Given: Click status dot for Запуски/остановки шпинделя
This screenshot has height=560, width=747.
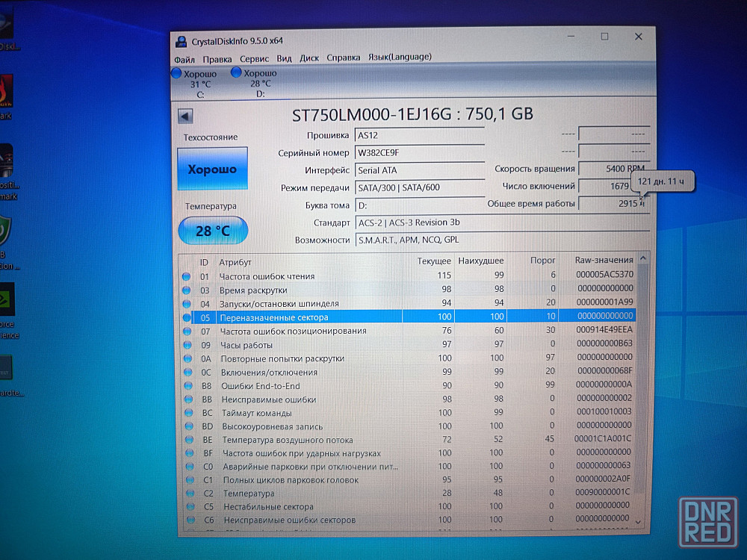Looking at the screenshot, I should click(x=187, y=304).
